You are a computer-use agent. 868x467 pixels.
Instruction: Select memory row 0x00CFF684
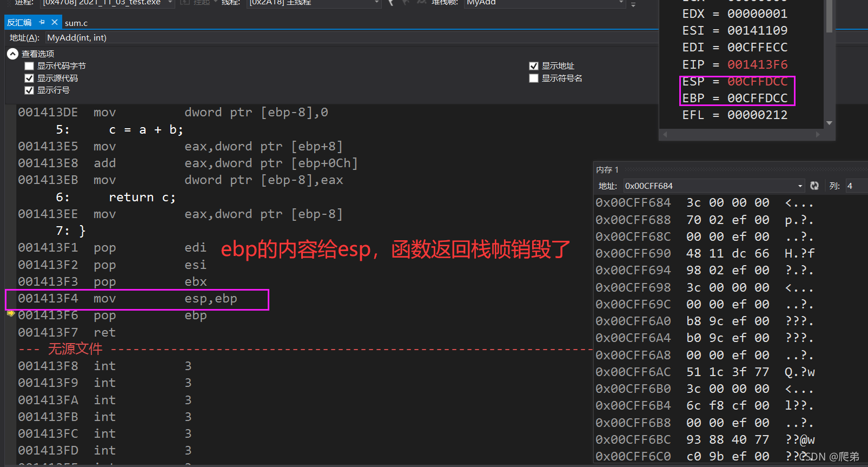704,203
